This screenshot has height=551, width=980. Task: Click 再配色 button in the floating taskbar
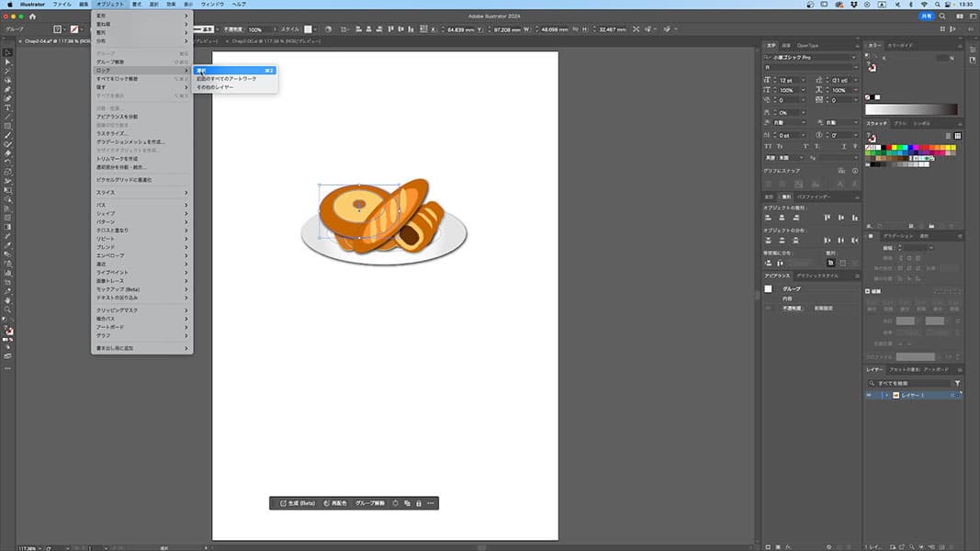click(336, 503)
